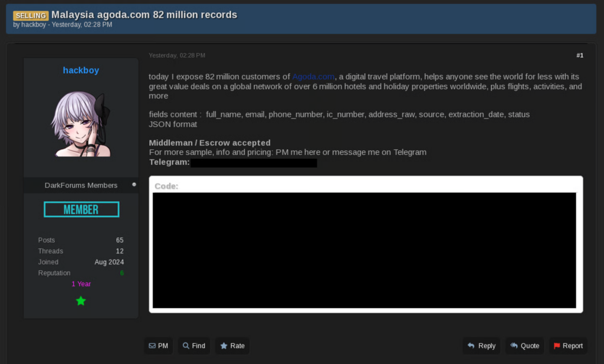
Task: Click the DarkForums Members group label
Action: click(81, 185)
